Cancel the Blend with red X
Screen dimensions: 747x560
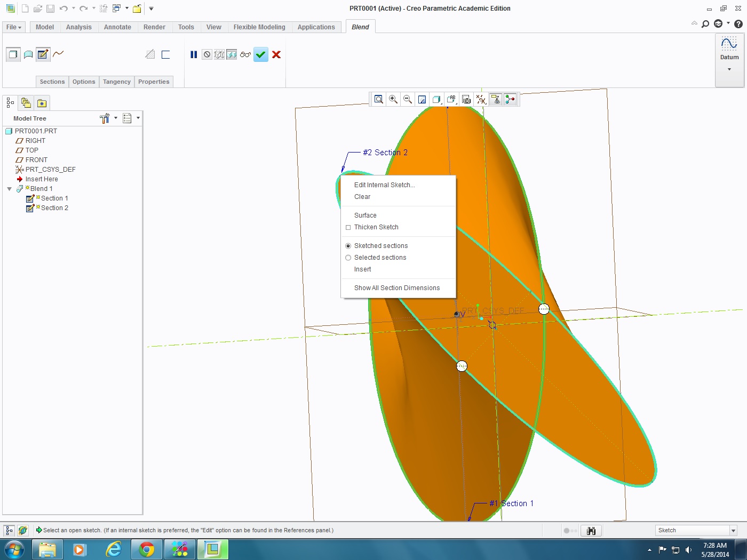point(276,54)
